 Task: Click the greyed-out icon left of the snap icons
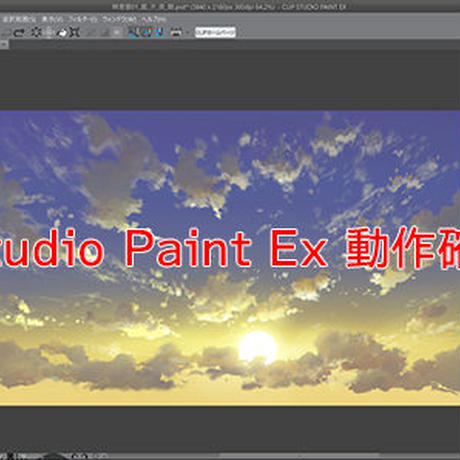pyautogui.click(x=116, y=32)
